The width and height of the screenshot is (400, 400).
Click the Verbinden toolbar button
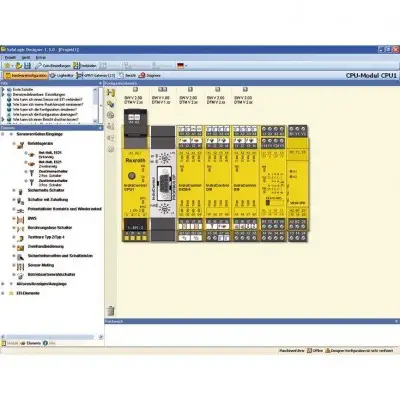85,66
